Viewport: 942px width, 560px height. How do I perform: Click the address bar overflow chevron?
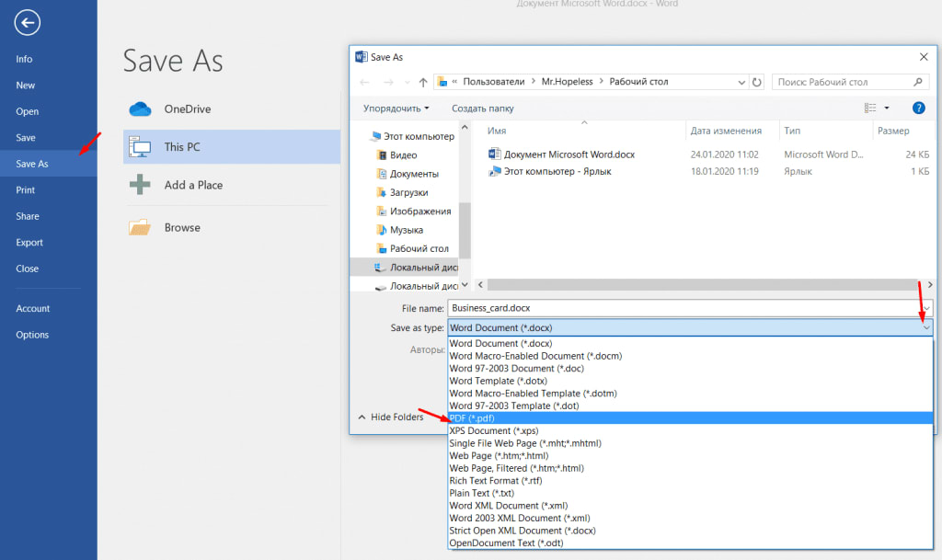coord(454,82)
